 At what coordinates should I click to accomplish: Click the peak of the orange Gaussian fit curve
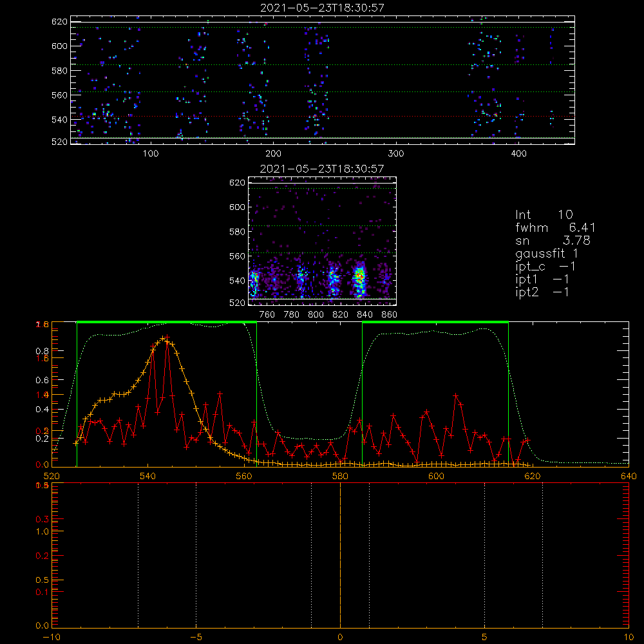pos(164,338)
